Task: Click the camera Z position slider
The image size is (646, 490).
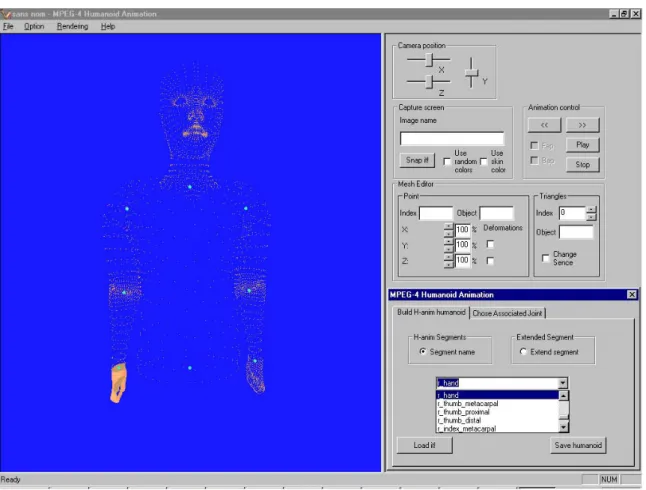Action: 428,82
